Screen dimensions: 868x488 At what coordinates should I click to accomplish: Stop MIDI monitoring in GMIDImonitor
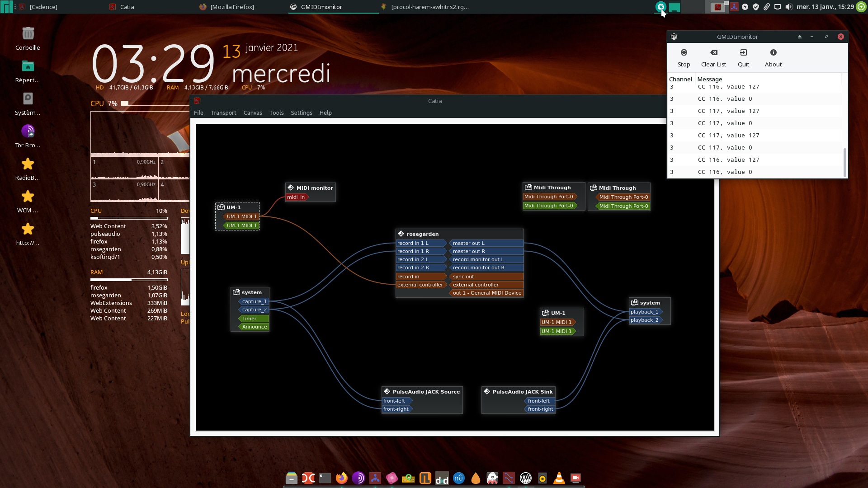pos(684,58)
